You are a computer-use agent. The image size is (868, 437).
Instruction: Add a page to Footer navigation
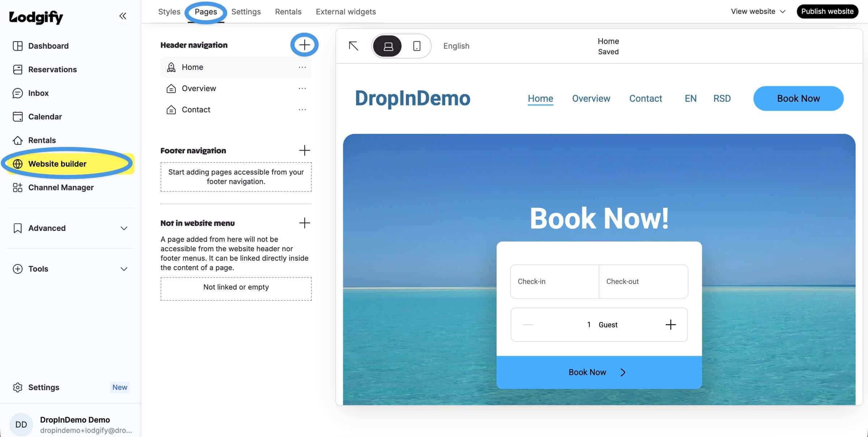(x=305, y=150)
